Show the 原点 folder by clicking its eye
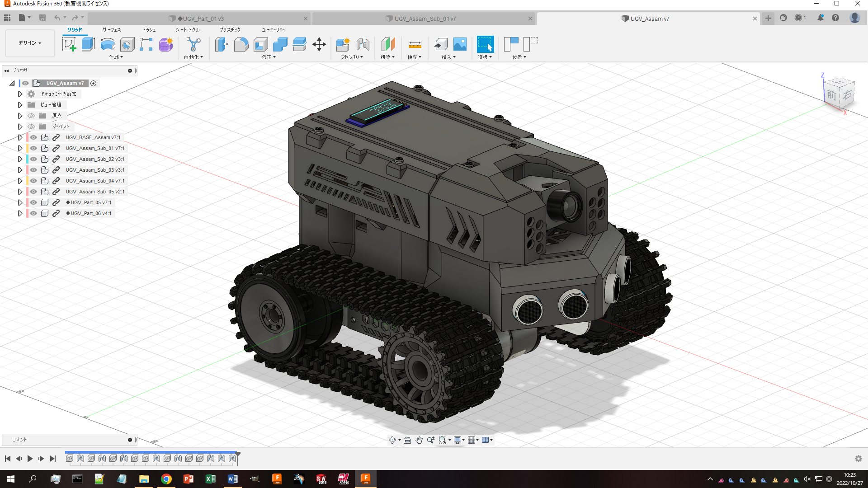 [x=31, y=115]
